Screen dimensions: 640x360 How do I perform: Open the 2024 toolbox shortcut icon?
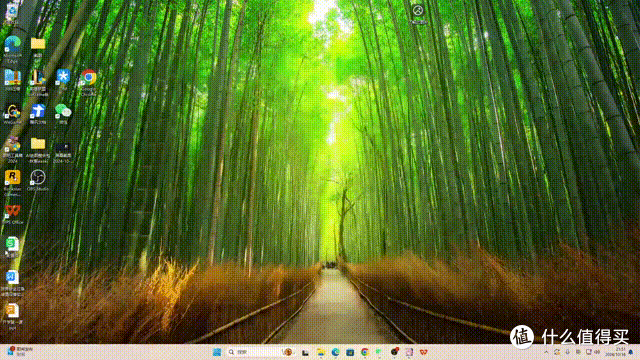click(x=13, y=144)
